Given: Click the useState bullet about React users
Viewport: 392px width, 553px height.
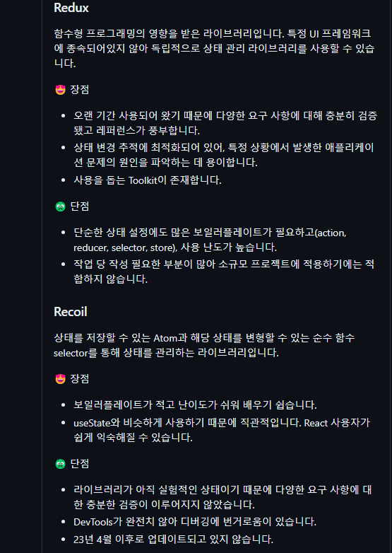Looking at the screenshot, I should click(222, 430).
